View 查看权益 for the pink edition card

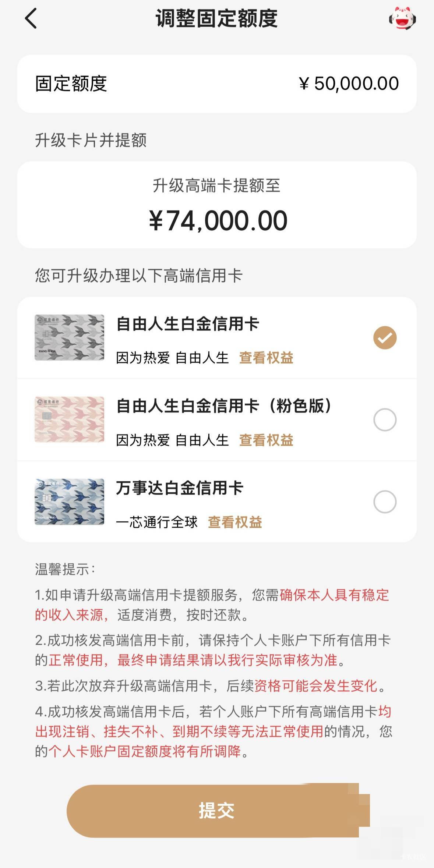(266, 440)
